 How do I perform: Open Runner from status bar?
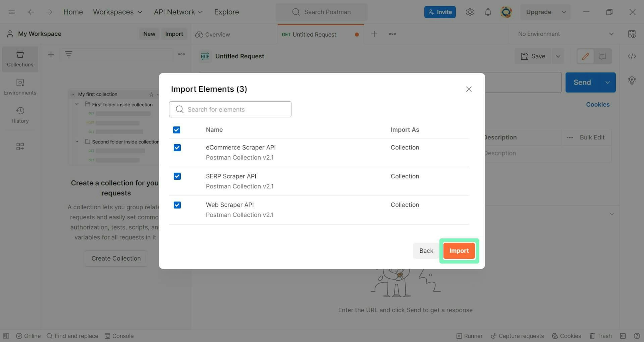point(469,336)
